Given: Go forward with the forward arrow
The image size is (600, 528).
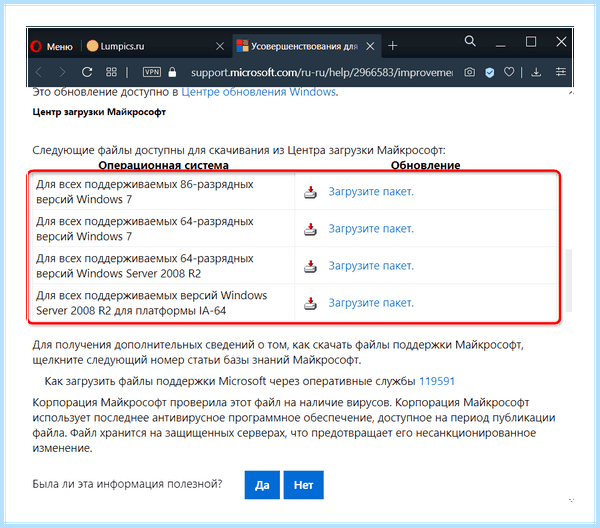Looking at the screenshot, I should click(x=62, y=72).
